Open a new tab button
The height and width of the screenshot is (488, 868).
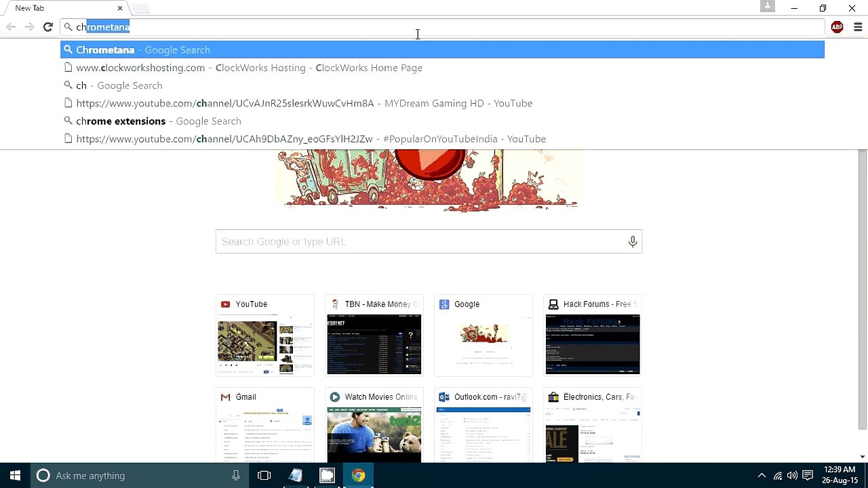tap(141, 9)
